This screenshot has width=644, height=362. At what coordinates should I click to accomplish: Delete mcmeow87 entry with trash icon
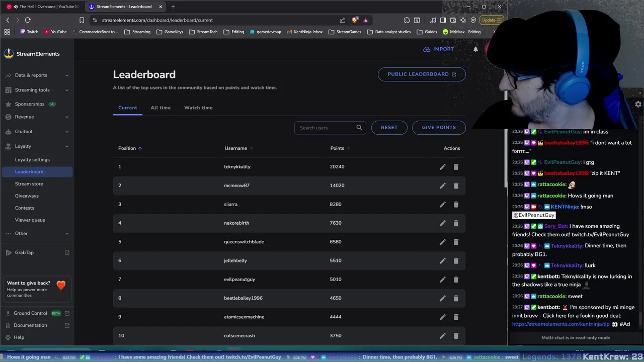click(456, 186)
